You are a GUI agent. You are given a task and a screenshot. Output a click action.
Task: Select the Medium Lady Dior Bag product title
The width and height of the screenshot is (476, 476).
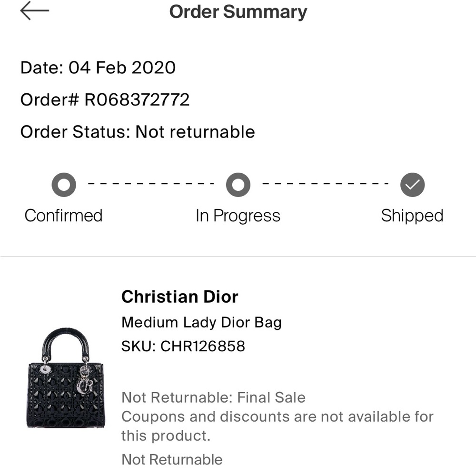tap(200, 322)
